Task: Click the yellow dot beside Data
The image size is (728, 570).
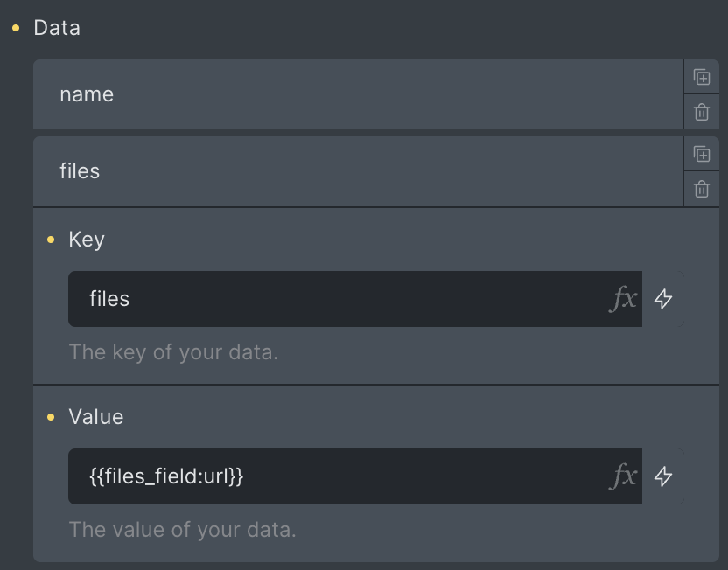Action: (x=16, y=28)
